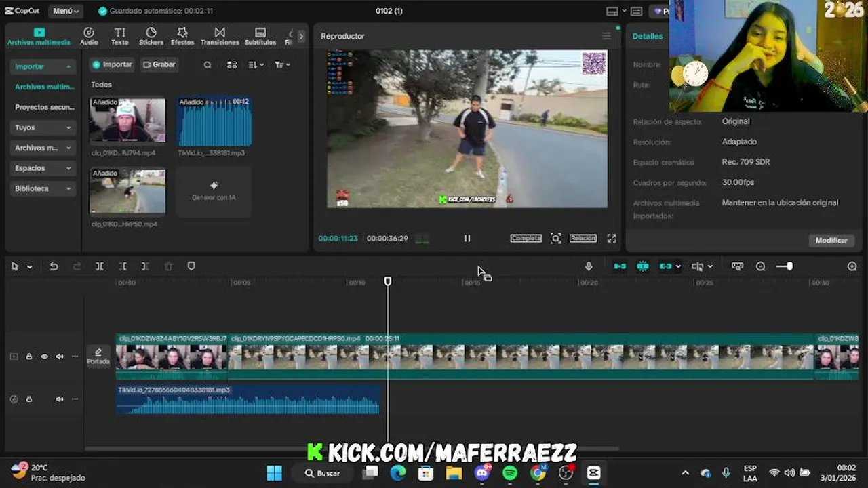Show more tabs with the right arrow
This screenshot has width=868, height=488.
point(301,36)
